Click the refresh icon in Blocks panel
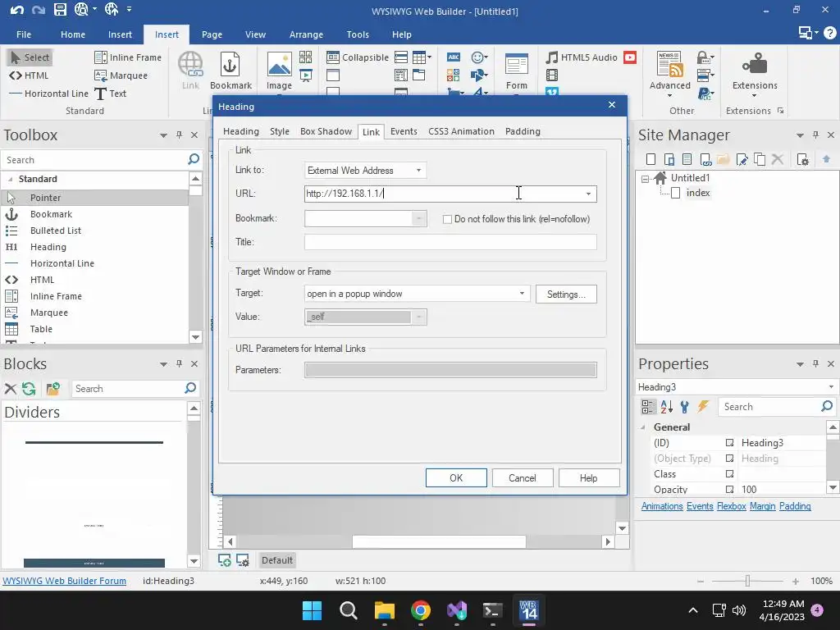Viewport: 840px width, 630px height. coord(29,388)
